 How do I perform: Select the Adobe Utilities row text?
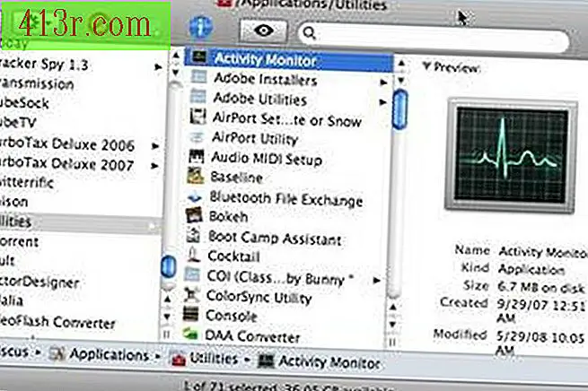pyautogui.click(x=259, y=99)
